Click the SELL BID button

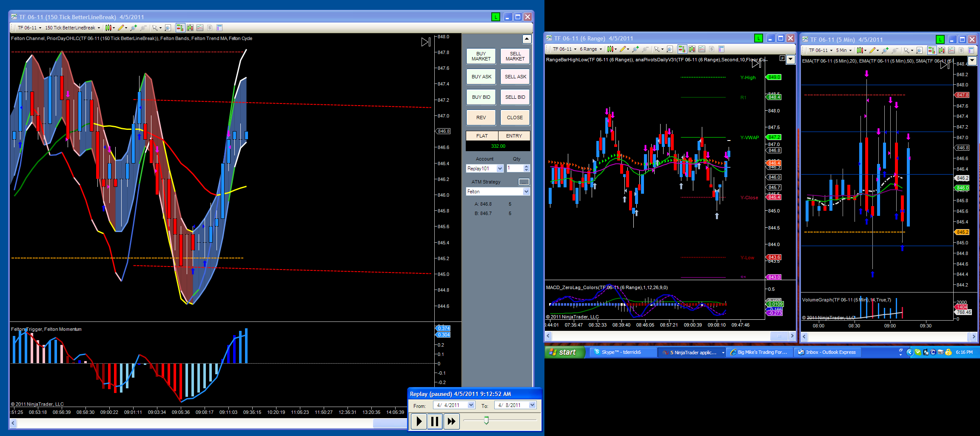point(515,97)
